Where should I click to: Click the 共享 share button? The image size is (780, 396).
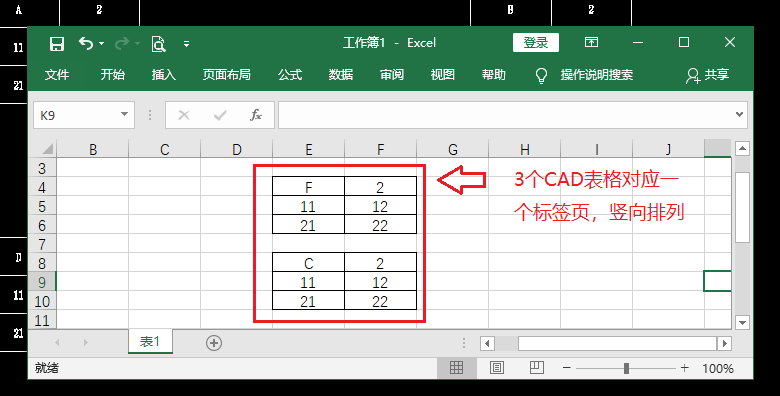(707, 75)
